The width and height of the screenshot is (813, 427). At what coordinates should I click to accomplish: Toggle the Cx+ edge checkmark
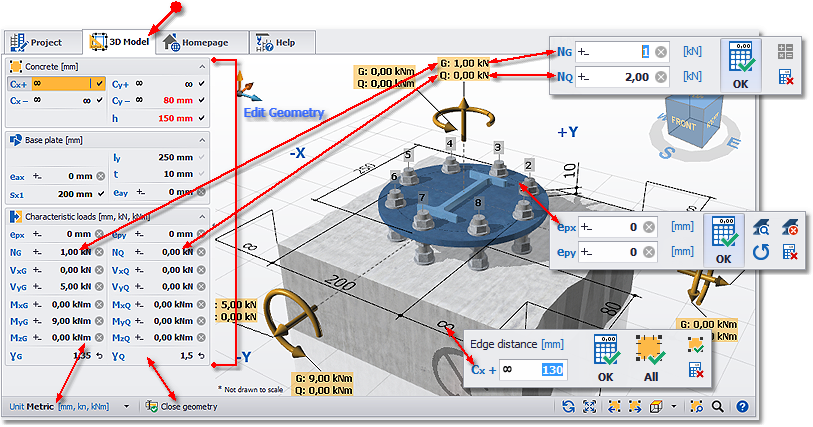point(100,83)
